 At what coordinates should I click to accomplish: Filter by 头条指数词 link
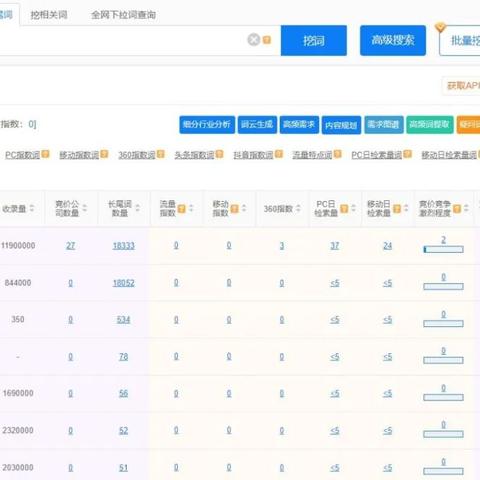tap(194, 155)
